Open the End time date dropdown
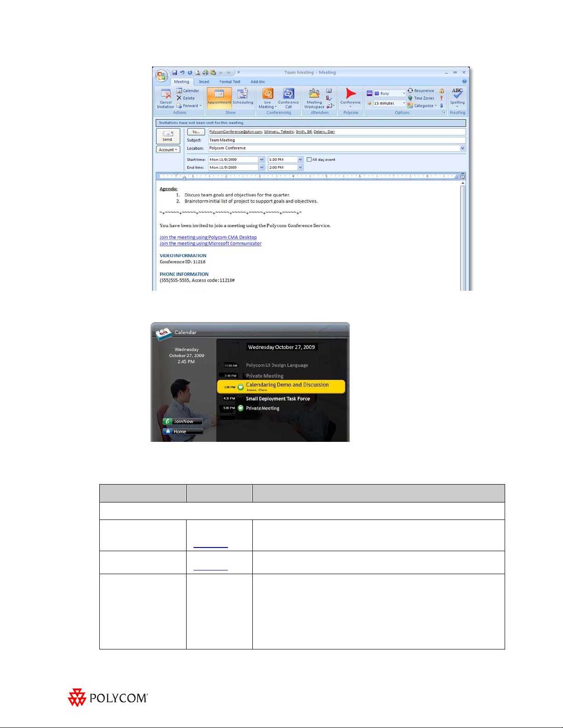Screen dimensions: 563x728 [262, 167]
